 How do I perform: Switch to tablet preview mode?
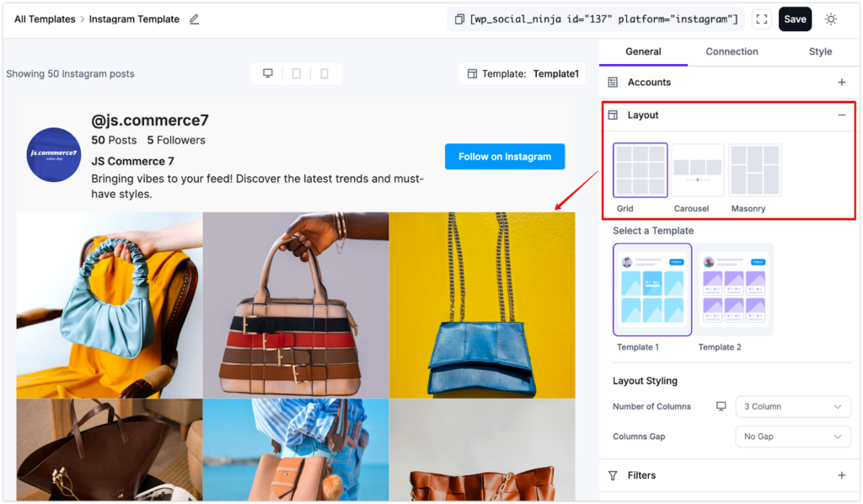[297, 73]
